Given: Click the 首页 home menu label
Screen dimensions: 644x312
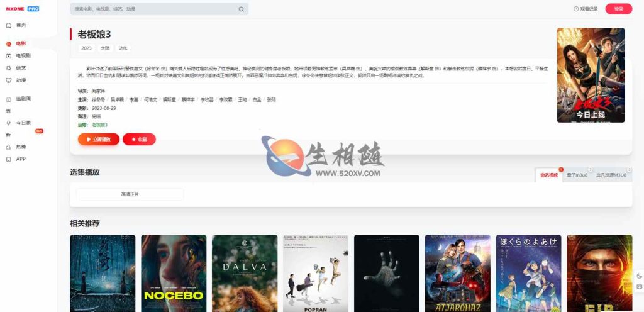Looking at the screenshot, I should [21, 25].
